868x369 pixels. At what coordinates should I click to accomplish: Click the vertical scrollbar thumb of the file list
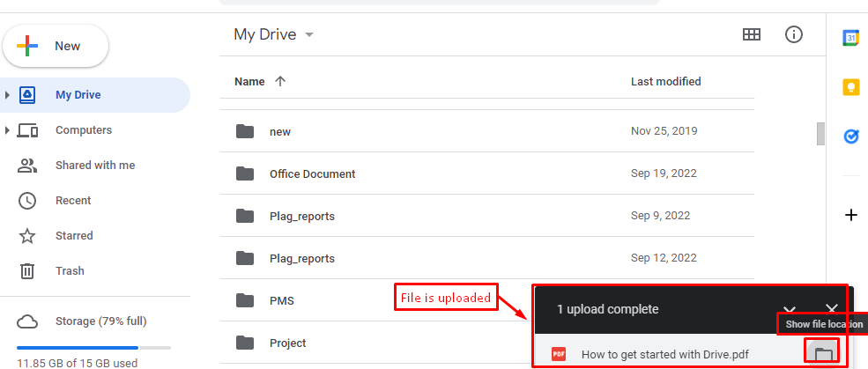(821, 134)
